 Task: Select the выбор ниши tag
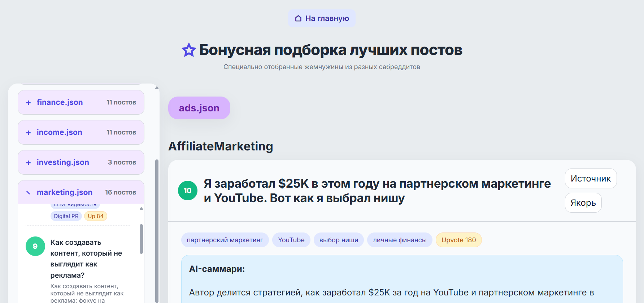(x=339, y=240)
